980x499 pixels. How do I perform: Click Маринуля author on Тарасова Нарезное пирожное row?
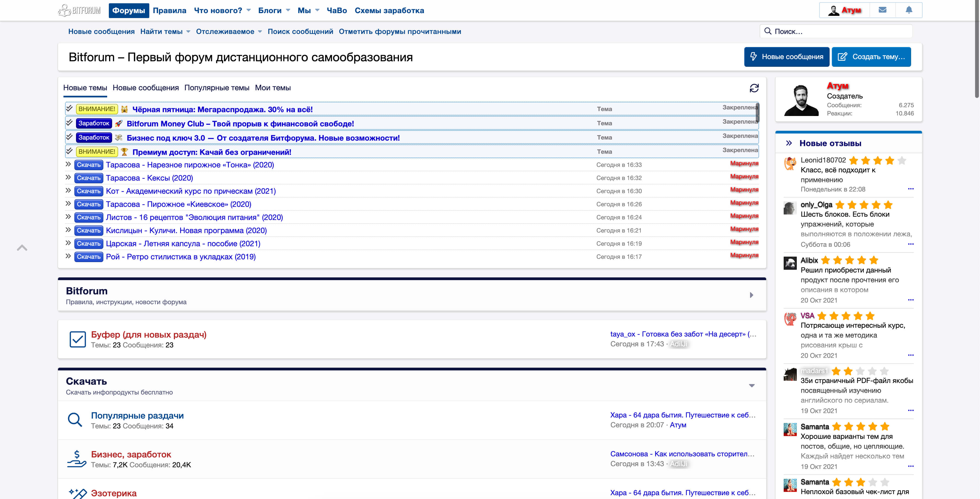point(744,163)
